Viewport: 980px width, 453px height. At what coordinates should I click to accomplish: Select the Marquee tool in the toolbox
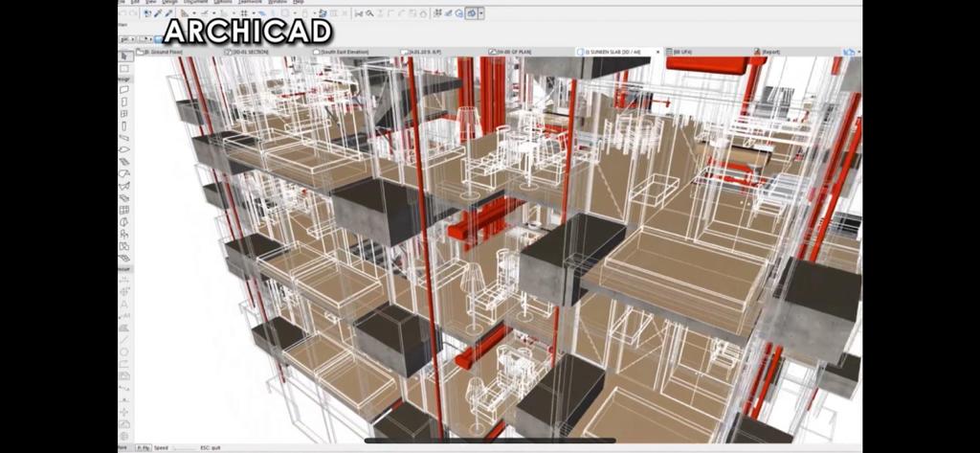123,69
